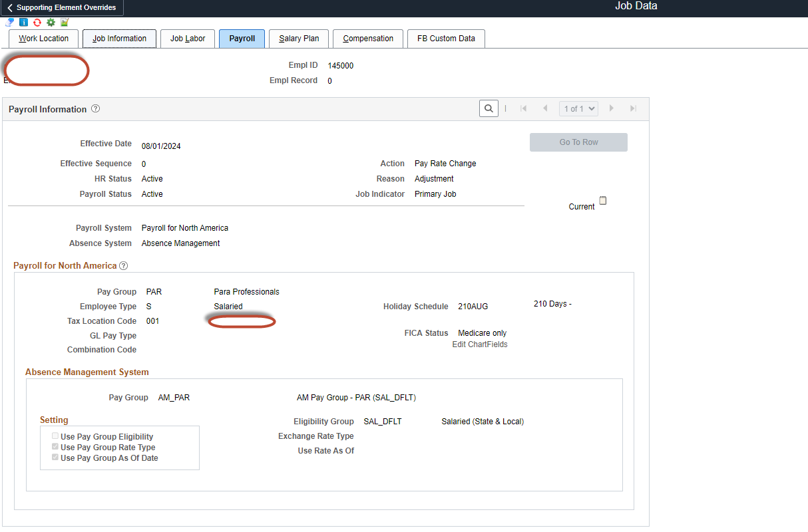Open the Edit ChartFields link

click(x=479, y=344)
